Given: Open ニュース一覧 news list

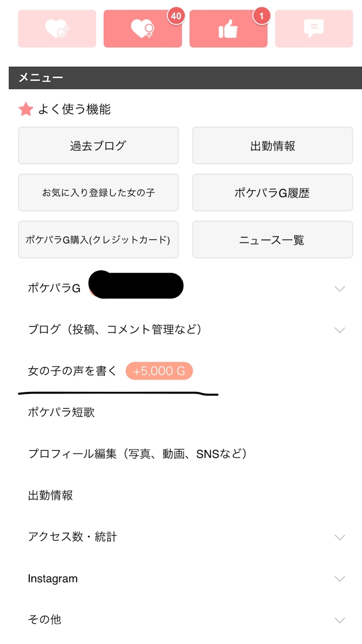Looking at the screenshot, I should [x=272, y=240].
